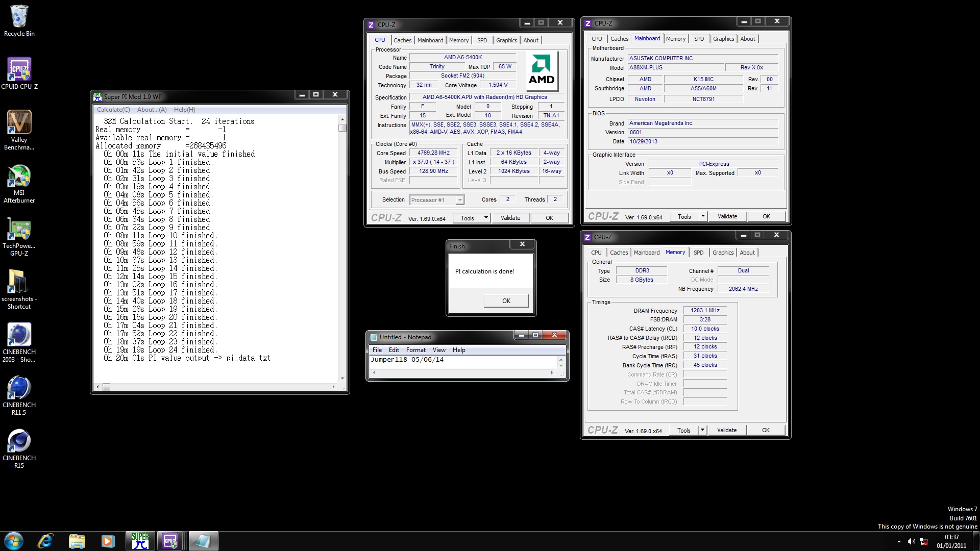The width and height of the screenshot is (980, 551).
Task: Open Tools dropdown arrow in Mainboard window
Action: click(x=703, y=216)
